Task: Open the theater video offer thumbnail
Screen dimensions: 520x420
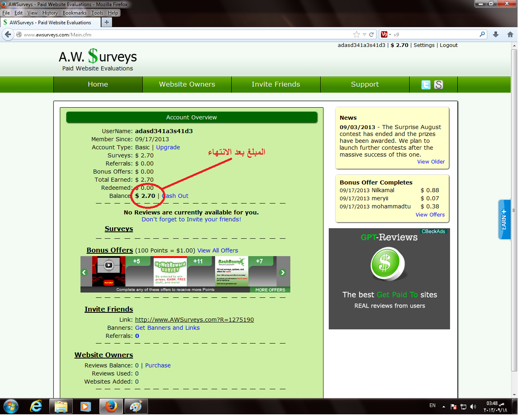Action: 108,272
